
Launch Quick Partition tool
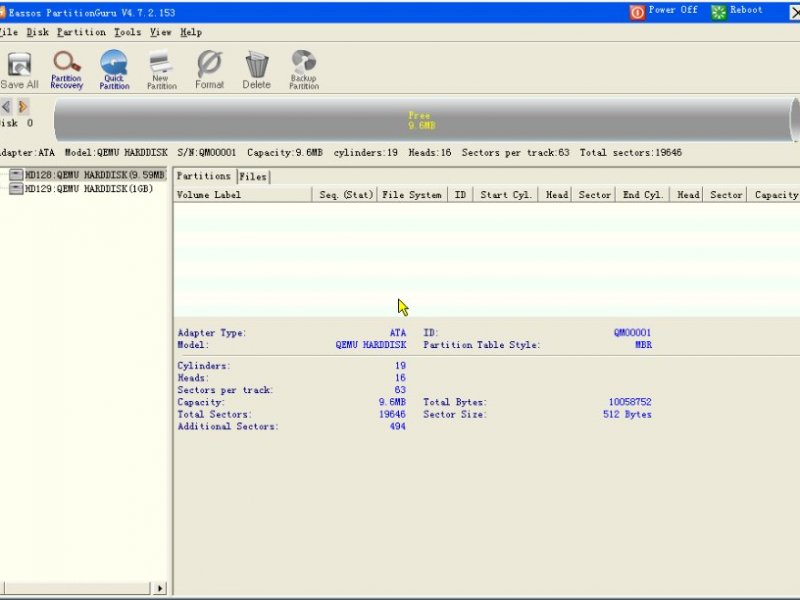114,70
